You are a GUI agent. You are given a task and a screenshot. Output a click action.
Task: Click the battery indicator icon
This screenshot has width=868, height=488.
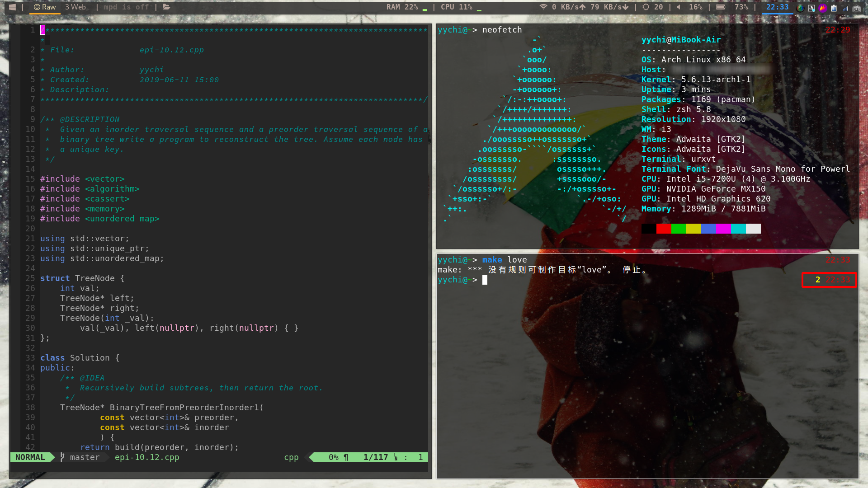tap(721, 7)
